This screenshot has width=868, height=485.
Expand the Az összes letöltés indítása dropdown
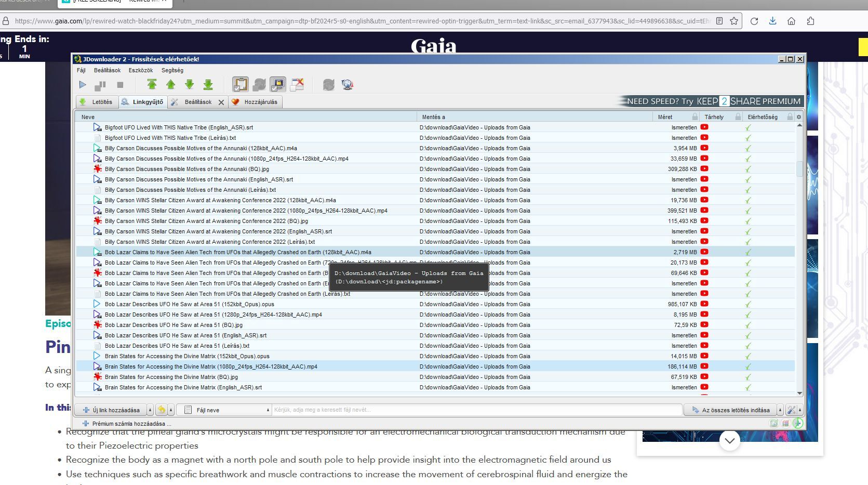780,410
